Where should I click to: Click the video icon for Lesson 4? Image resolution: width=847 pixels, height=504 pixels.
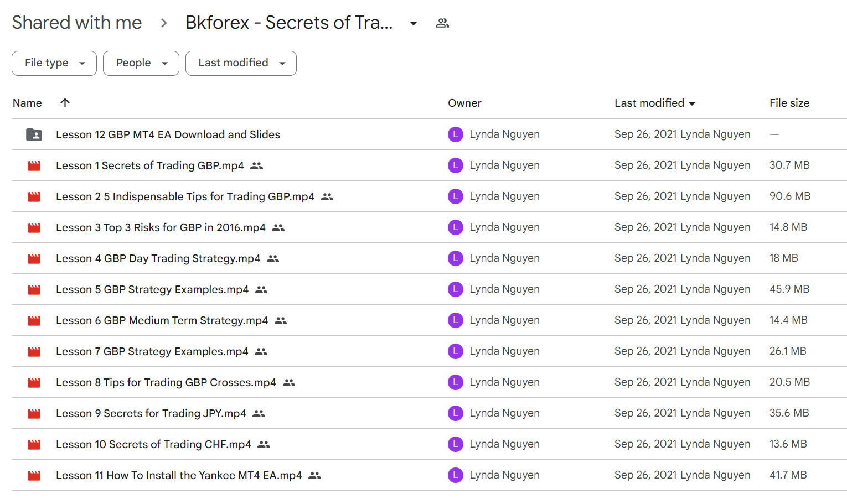coord(34,258)
